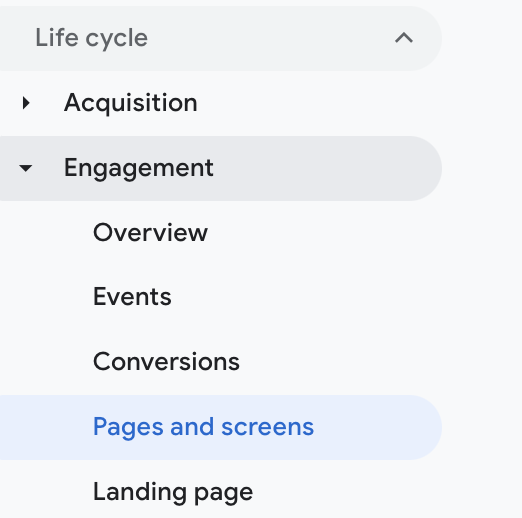Open the Conversions report
The image size is (522, 518).
[166, 362]
